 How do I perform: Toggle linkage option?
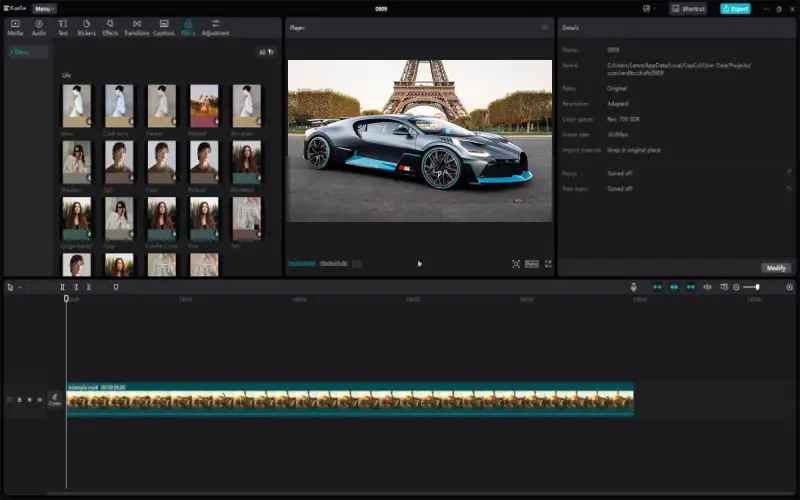690,287
